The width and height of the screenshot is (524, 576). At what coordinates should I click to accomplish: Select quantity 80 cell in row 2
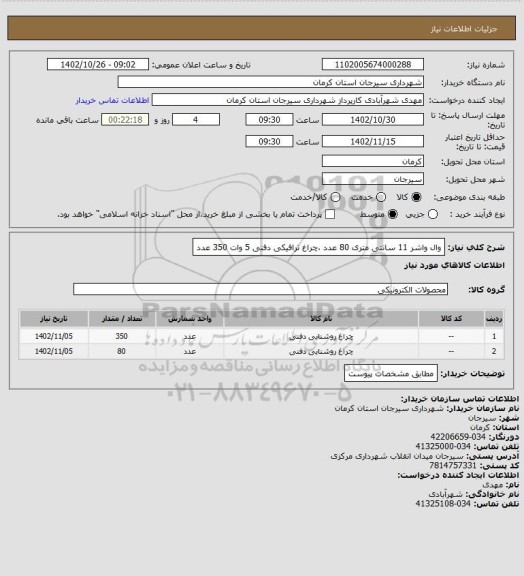click(x=122, y=351)
